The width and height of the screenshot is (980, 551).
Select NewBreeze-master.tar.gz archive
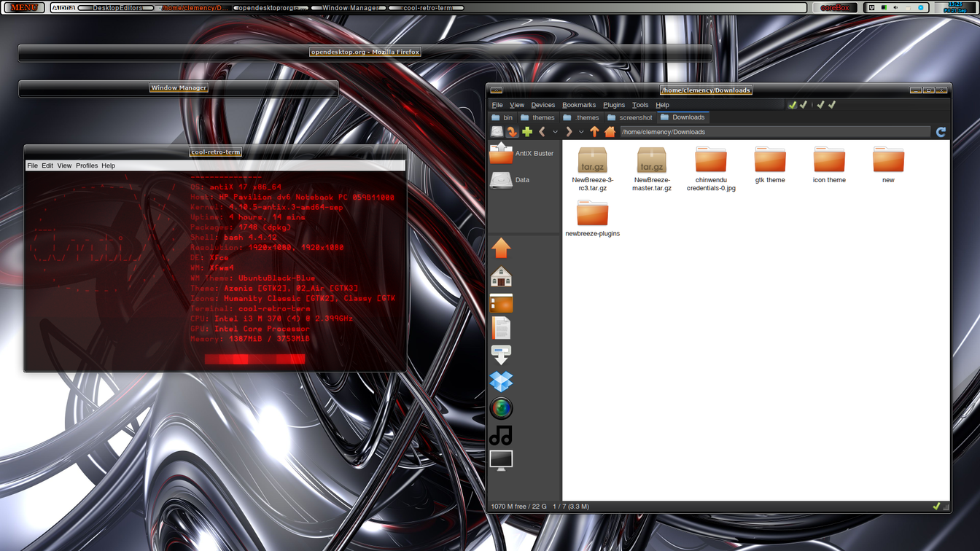(x=651, y=168)
